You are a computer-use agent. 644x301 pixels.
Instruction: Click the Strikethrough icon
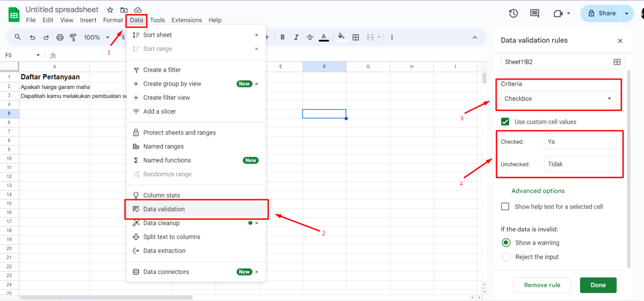[309, 37]
